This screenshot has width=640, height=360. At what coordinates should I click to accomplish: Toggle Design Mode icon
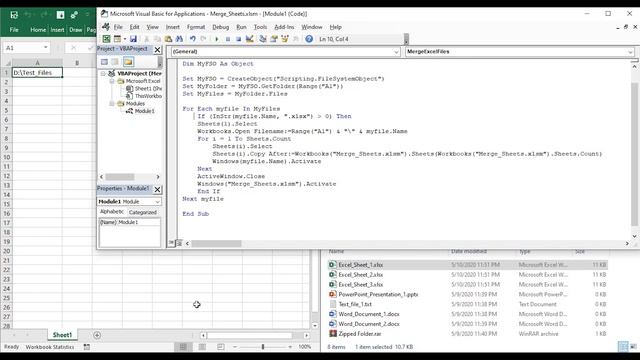click(249, 39)
